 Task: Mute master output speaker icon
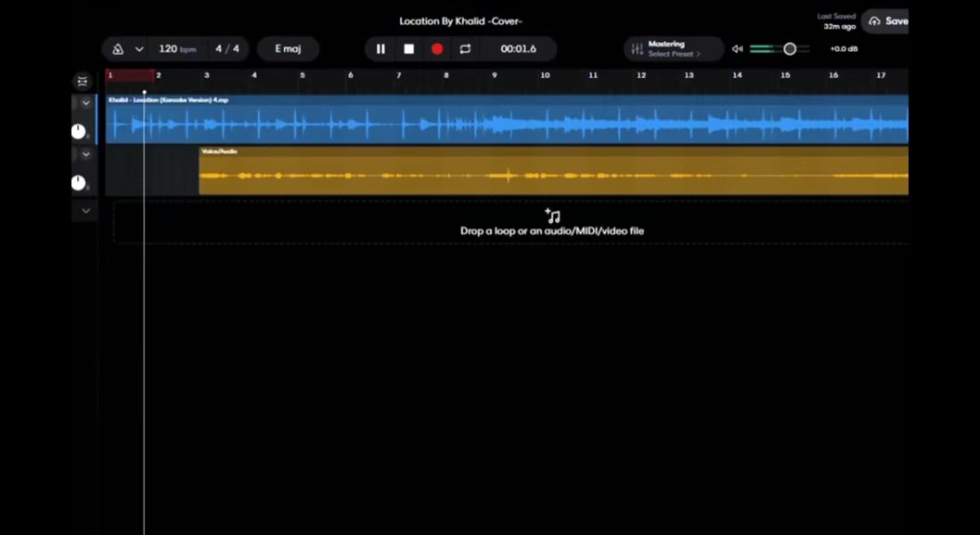point(738,49)
